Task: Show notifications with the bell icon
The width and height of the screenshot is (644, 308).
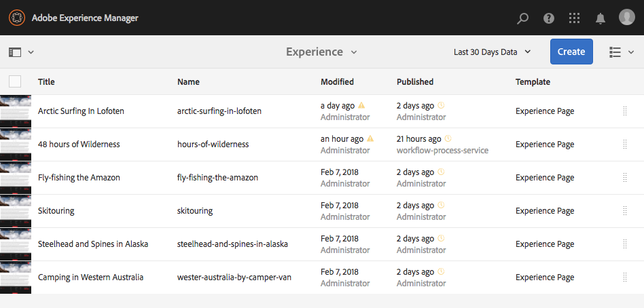Action: [601, 18]
